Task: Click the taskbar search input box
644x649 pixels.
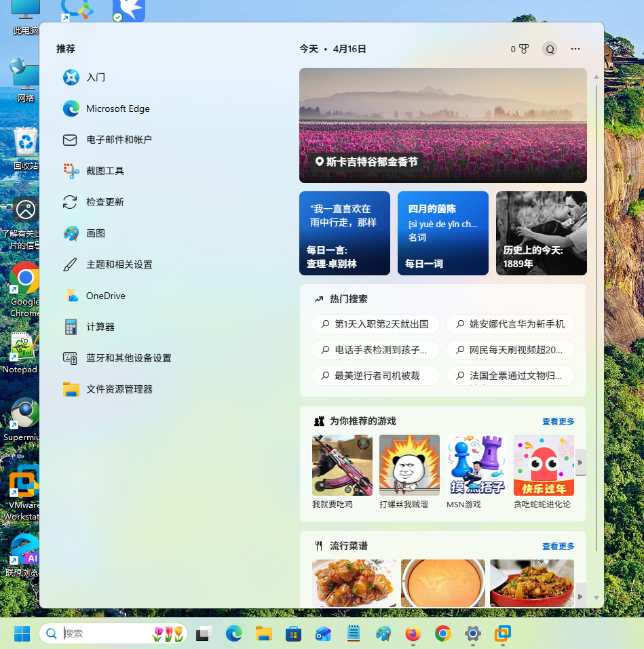Action: (105, 633)
